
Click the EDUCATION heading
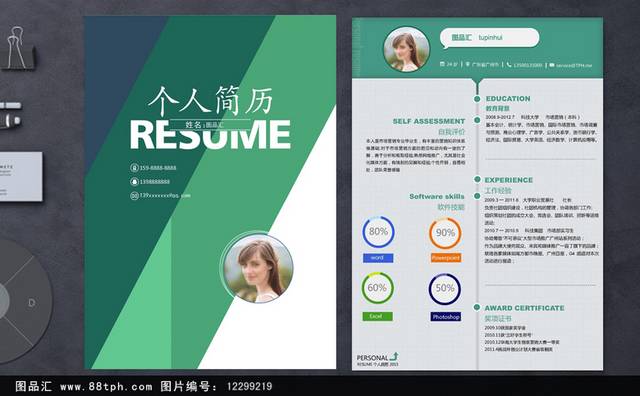coord(508,99)
